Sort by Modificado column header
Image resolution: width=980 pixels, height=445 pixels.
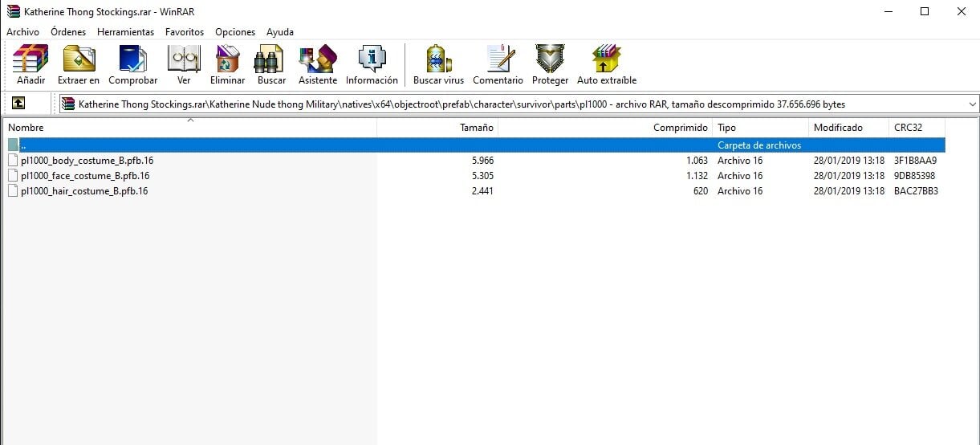[849, 128]
